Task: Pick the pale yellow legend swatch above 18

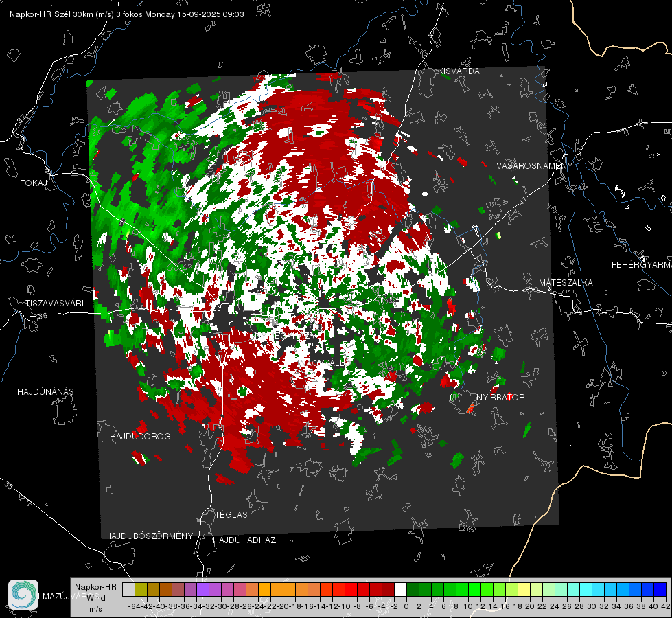Action: [524, 589]
